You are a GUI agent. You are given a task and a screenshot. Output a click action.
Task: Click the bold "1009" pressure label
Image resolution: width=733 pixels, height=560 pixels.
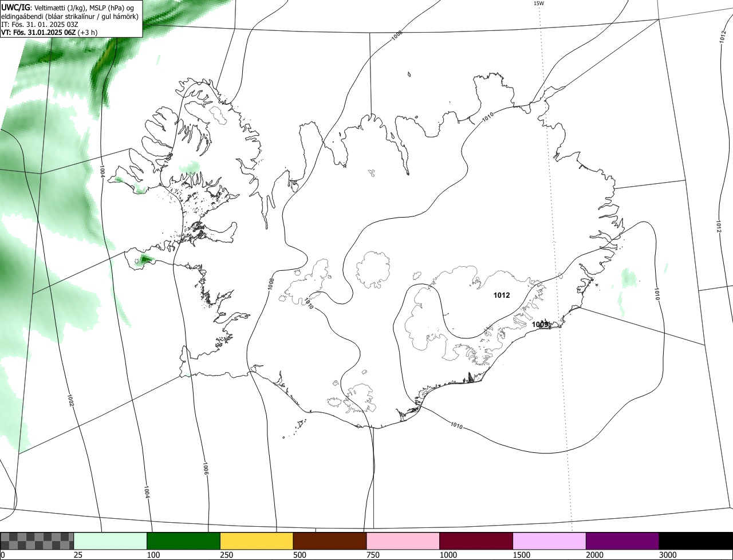point(540,325)
